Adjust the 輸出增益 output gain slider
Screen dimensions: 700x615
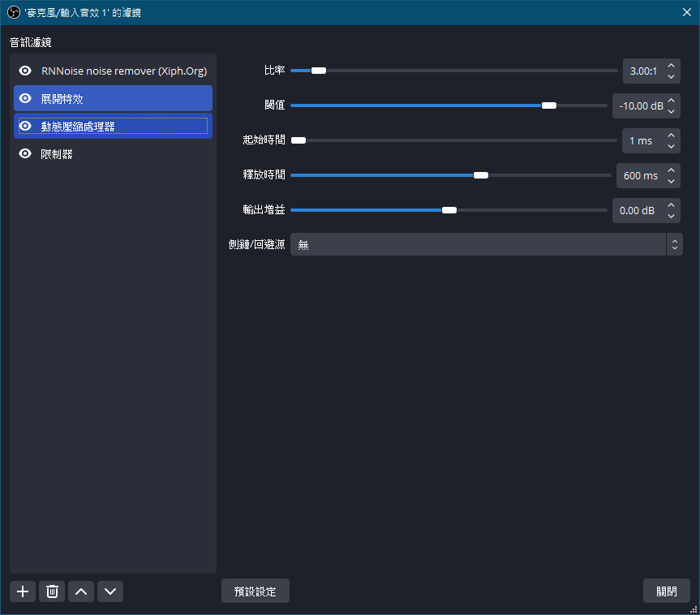coord(449,210)
